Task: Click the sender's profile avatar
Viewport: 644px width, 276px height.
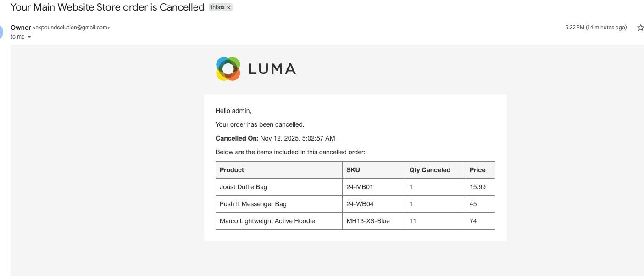Action: click(1, 32)
